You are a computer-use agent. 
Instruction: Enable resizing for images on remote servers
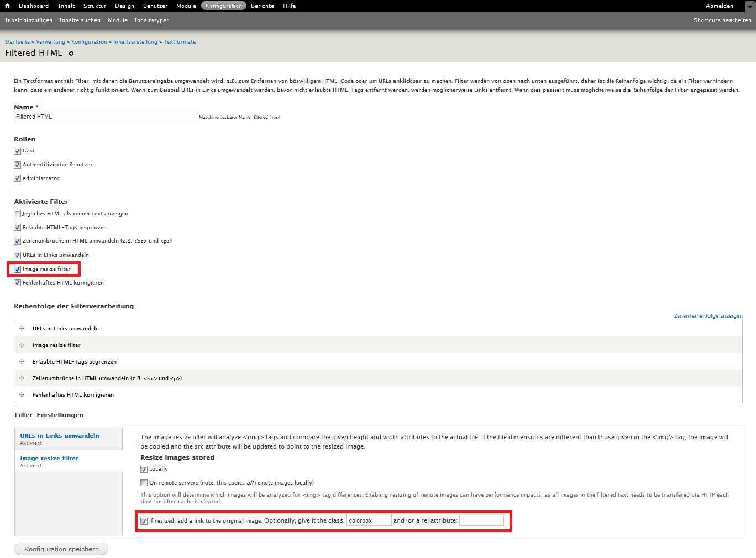tap(144, 483)
